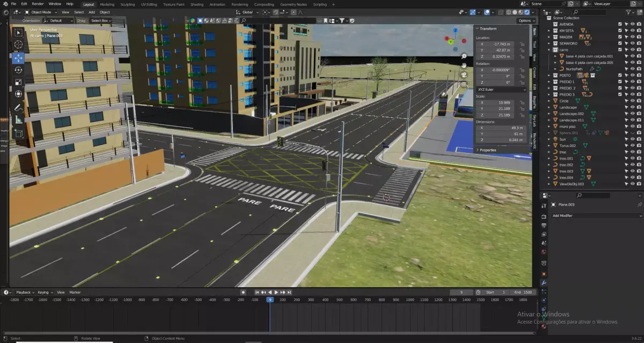Disable render camera icon for Torus.002
This screenshot has height=343, width=644.
click(x=639, y=145)
